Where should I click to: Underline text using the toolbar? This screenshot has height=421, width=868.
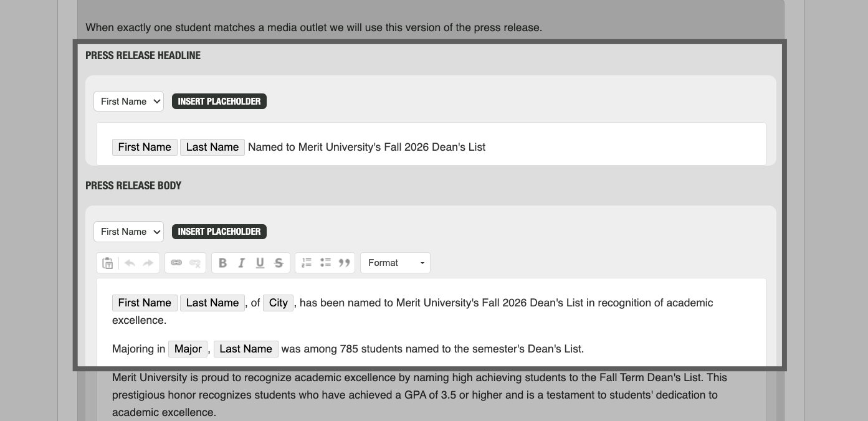click(260, 262)
